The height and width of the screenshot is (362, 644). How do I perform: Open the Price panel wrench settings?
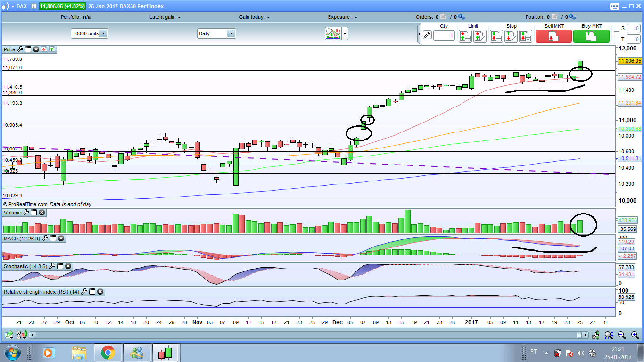(x=20, y=49)
